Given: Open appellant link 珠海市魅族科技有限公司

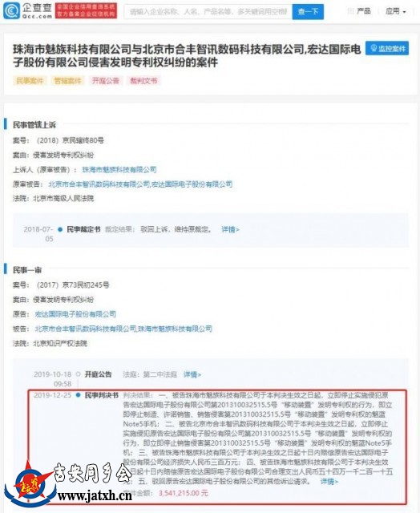Looking at the screenshot, I should point(119,169).
